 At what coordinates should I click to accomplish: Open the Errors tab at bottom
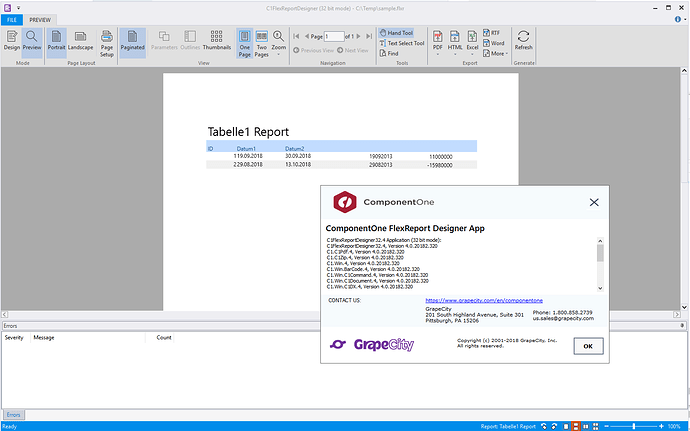(14, 415)
